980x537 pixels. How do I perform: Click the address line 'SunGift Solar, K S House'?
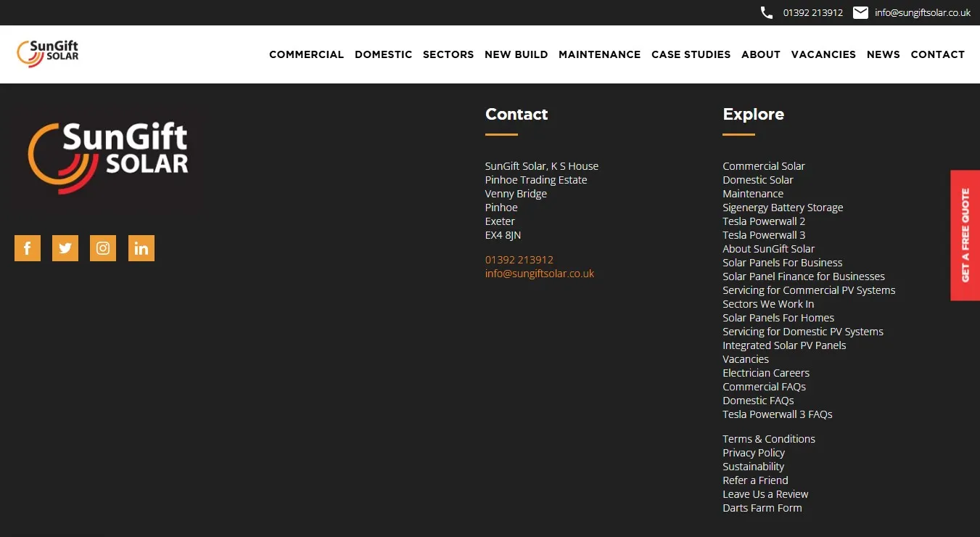pyautogui.click(x=542, y=166)
